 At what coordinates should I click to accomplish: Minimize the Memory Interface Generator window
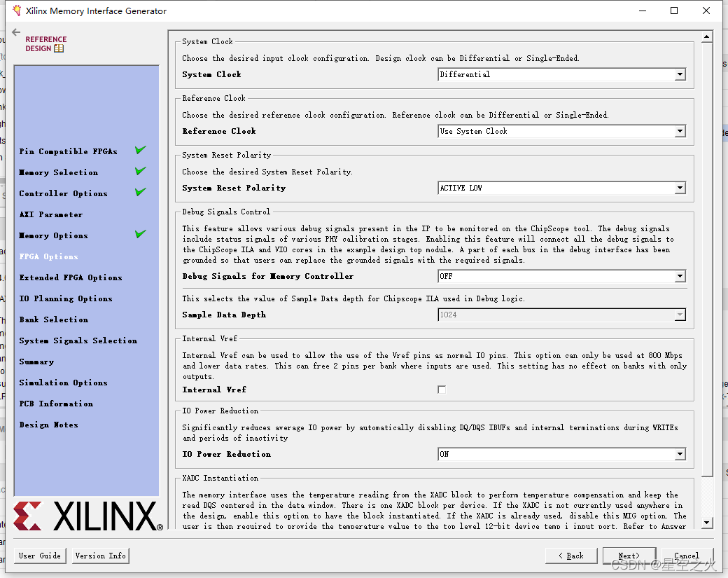[x=643, y=11]
